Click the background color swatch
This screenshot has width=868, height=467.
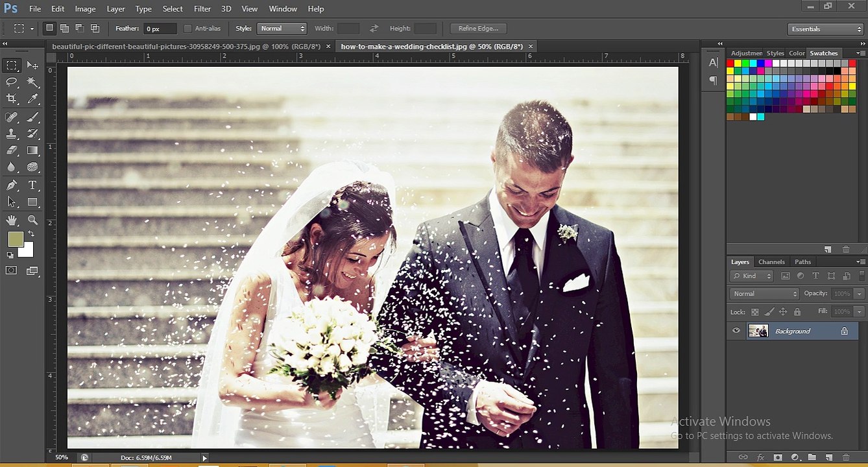(27, 250)
